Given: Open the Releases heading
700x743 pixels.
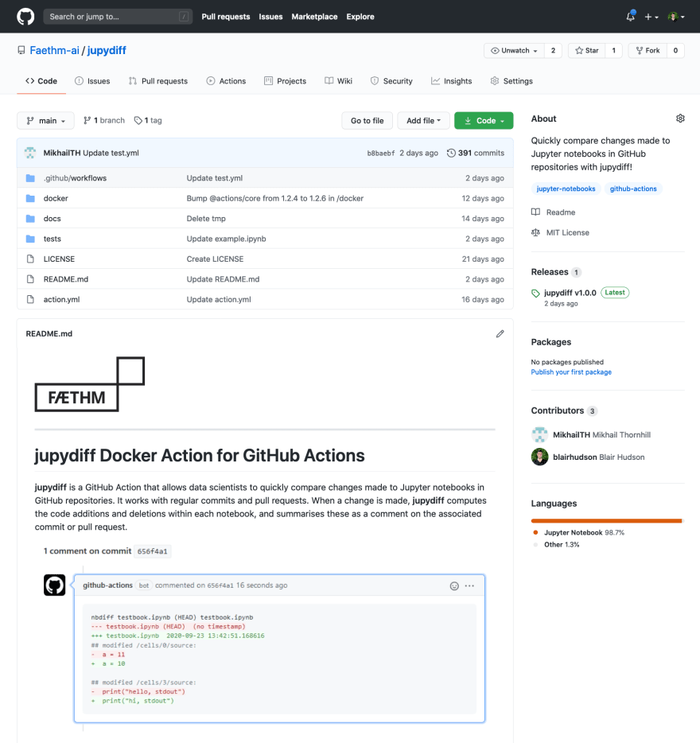Looking at the screenshot, I should click(x=550, y=272).
